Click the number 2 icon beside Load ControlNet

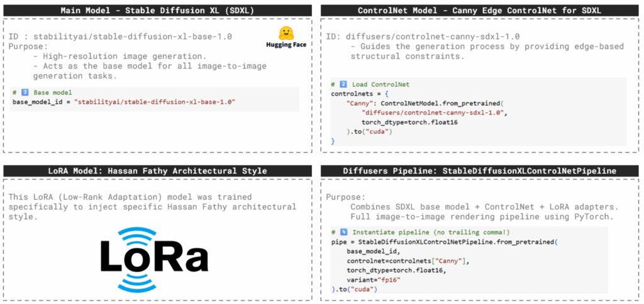click(x=343, y=84)
